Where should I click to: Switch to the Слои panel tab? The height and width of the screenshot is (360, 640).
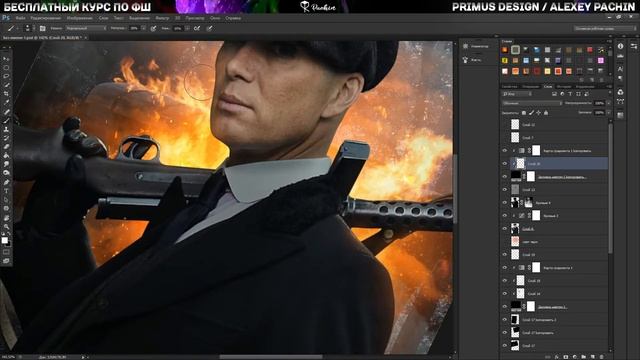[x=548, y=87]
